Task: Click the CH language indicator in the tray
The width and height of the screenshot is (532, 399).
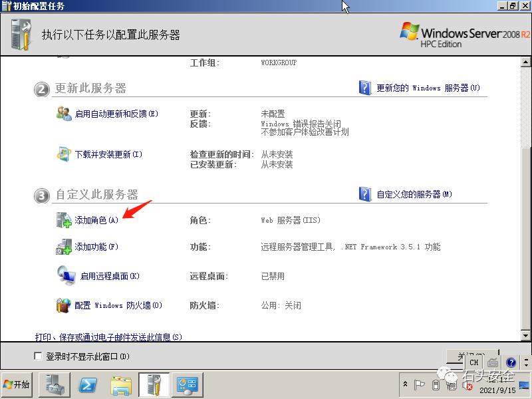Action: point(473,362)
